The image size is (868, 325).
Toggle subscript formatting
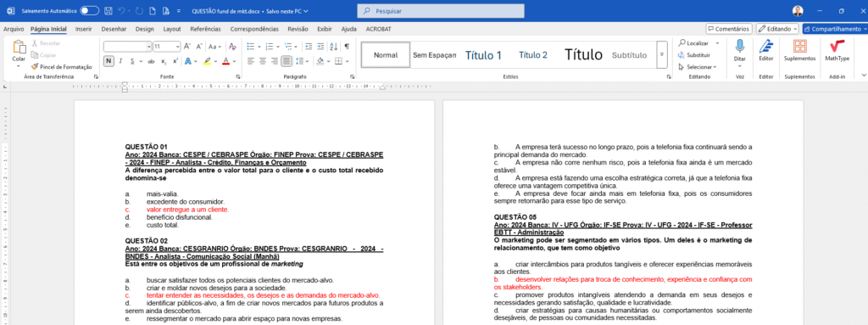[x=164, y=61]
